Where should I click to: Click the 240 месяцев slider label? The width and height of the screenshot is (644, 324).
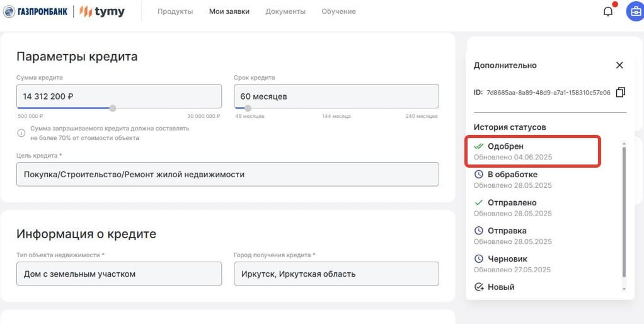tap(422, 116)
